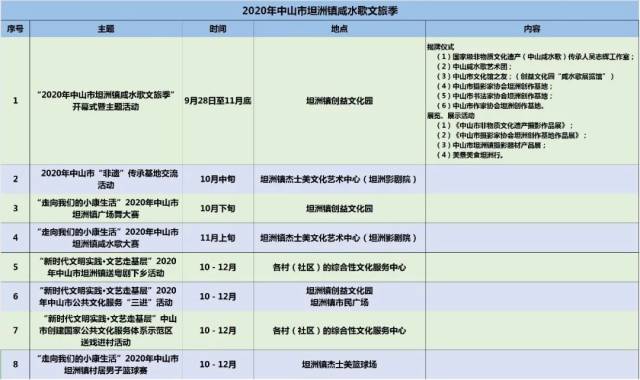
Task: Click "各村（社区）的综合性文化服务中心" in row 5
Action: click(339, 267)
